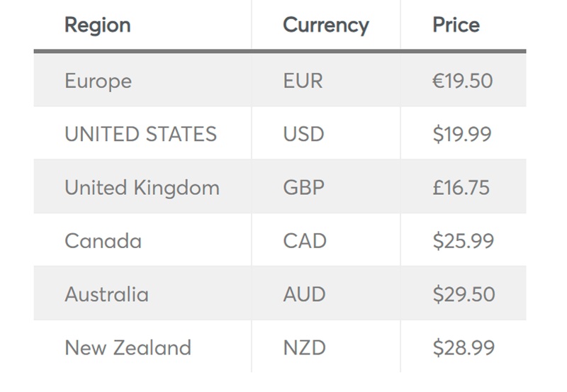Click the United Kingdom region cell
The image size is (567, 392).
click(142, 188)
